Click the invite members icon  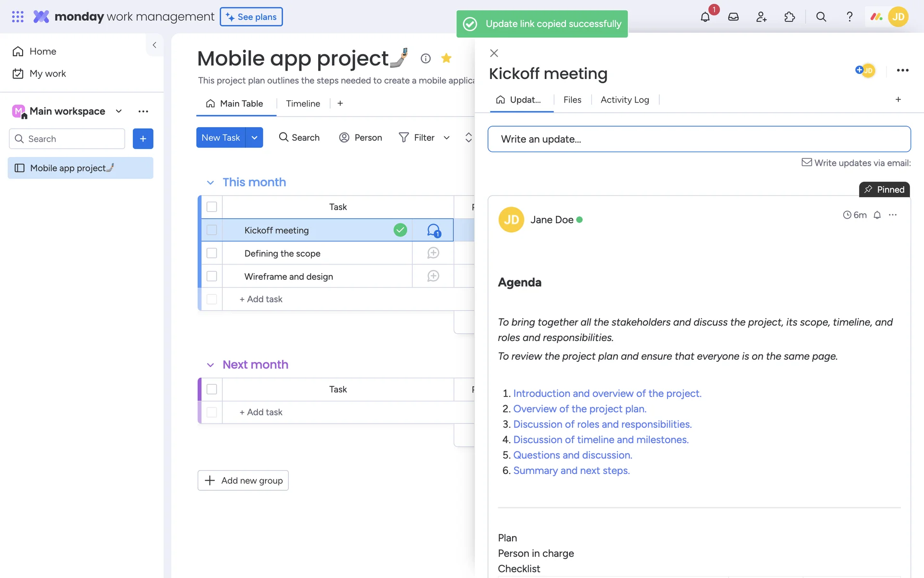click(x=761, y=17)
